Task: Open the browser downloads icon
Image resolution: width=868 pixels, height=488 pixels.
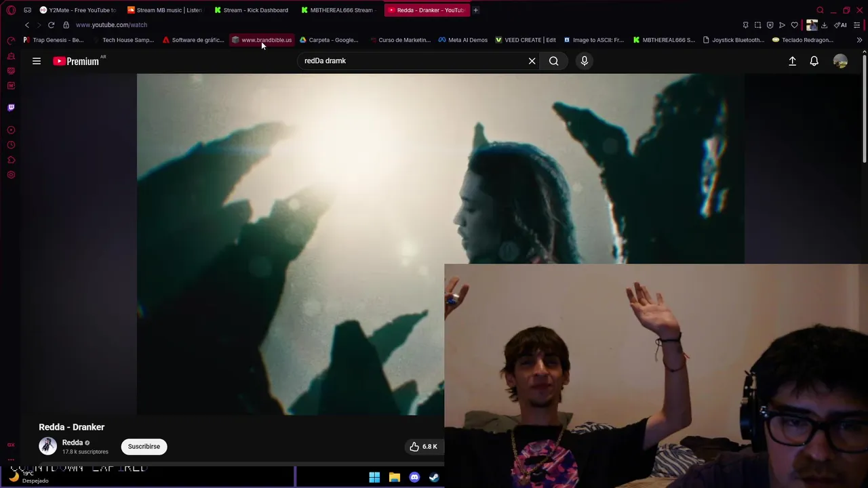Action: [x=824, y=25]
